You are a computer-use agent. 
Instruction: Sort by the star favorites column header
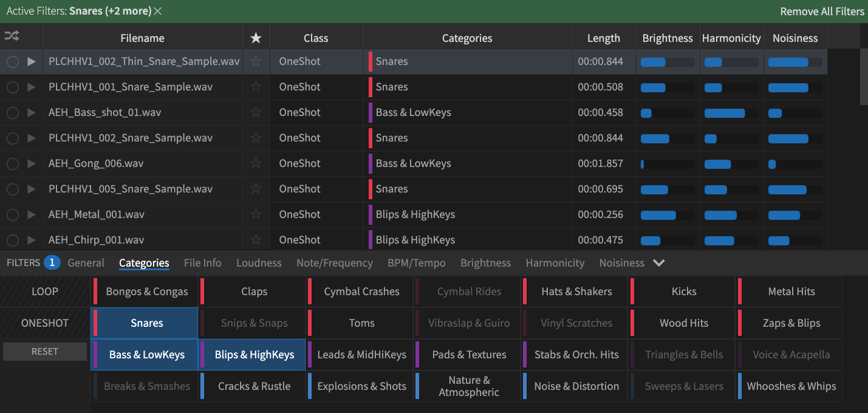click(256, 38)
